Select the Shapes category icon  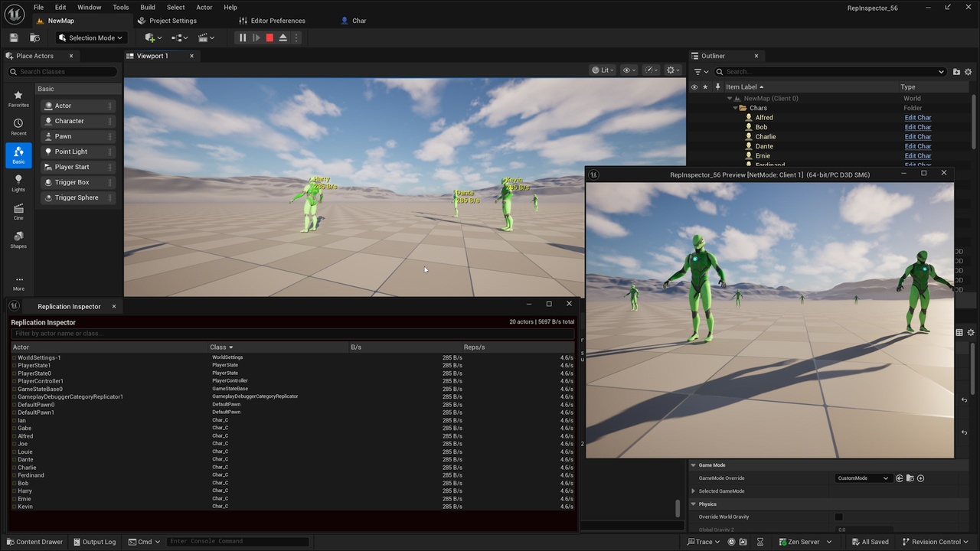click(18, 240)
